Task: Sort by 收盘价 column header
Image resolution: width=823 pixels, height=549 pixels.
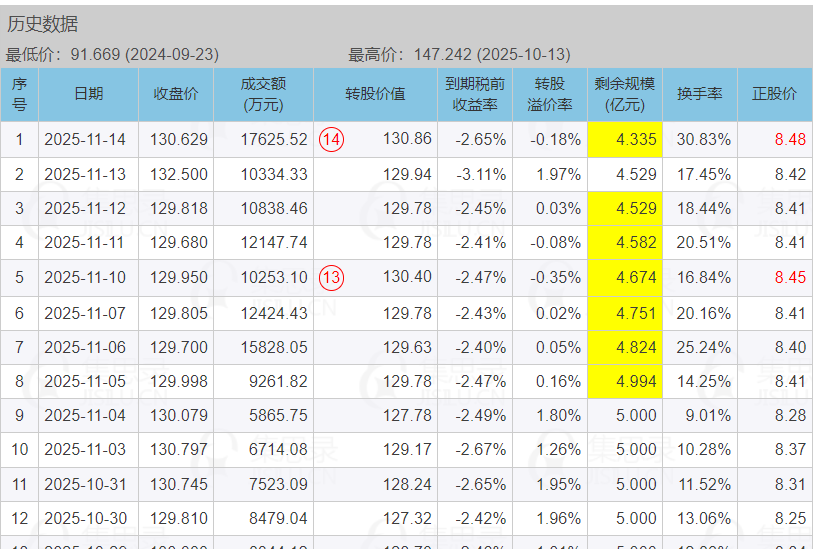Action: click(x=175, y=94)
